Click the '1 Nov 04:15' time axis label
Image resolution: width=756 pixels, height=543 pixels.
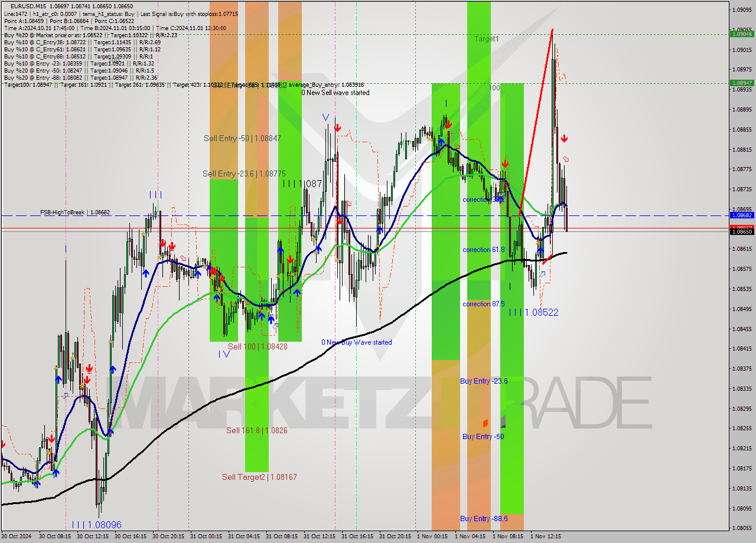click(x=470, y=537)
